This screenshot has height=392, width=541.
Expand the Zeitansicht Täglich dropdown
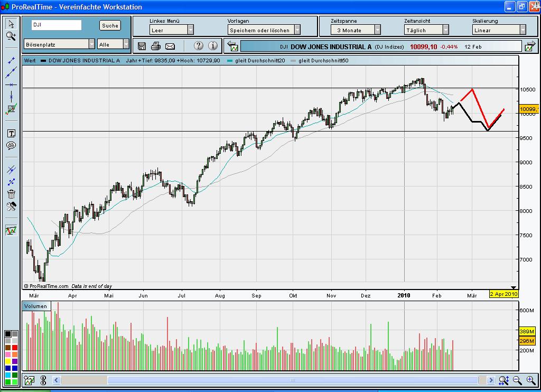426,30
